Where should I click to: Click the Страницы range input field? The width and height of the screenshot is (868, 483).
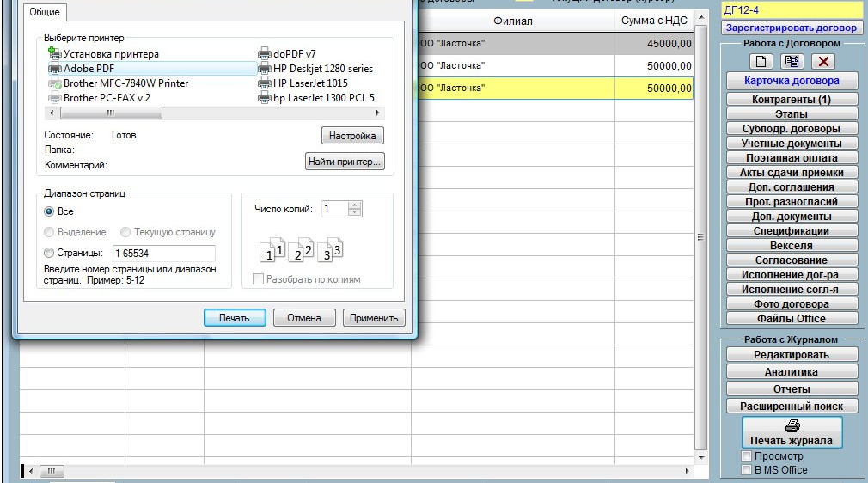tap(164, 254)
